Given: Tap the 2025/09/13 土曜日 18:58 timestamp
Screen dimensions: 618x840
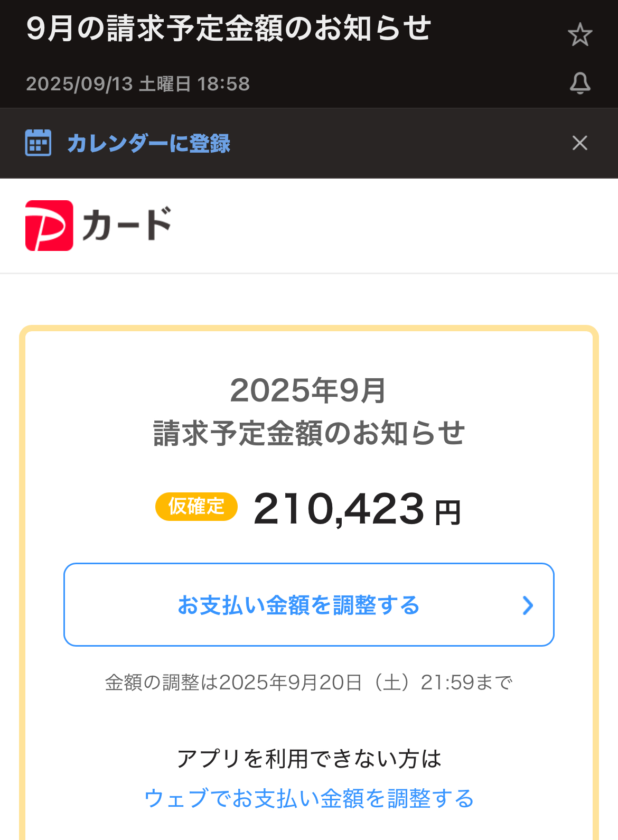Looking at the screenshot, I should point(138,84).
